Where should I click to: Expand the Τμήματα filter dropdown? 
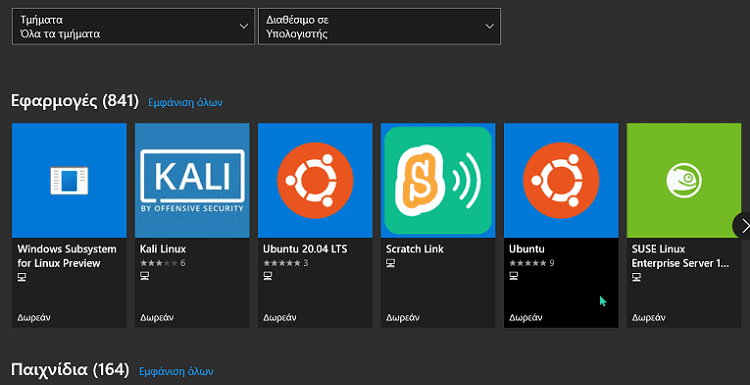(133, 27)
